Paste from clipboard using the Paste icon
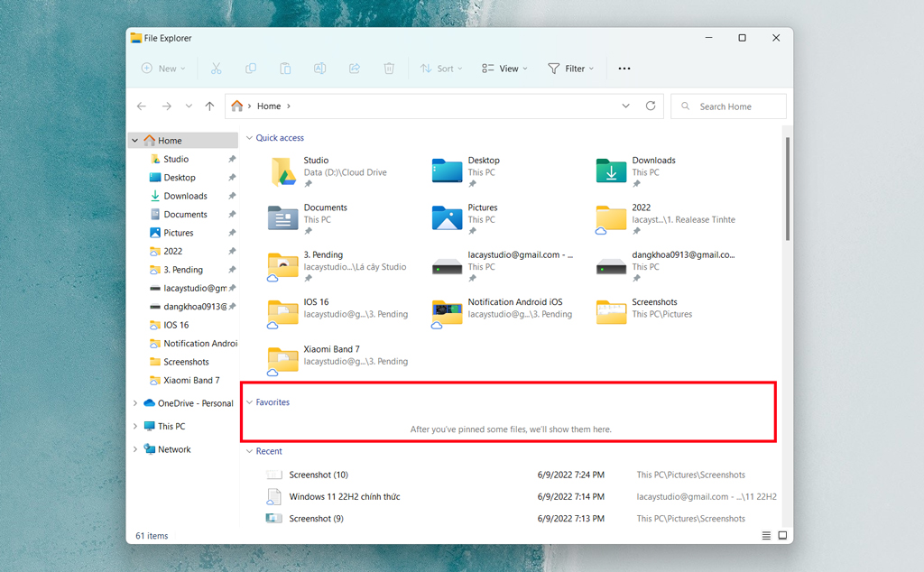This screenshot has height=572, width=924. 284,68
